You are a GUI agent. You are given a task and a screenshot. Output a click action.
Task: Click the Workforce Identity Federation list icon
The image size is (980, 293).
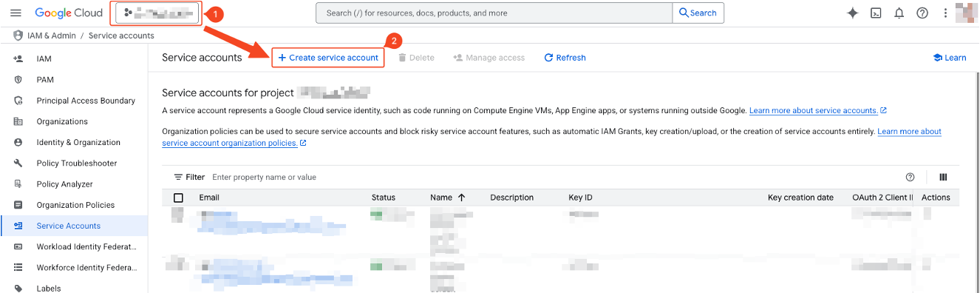(x=18, y=268)
